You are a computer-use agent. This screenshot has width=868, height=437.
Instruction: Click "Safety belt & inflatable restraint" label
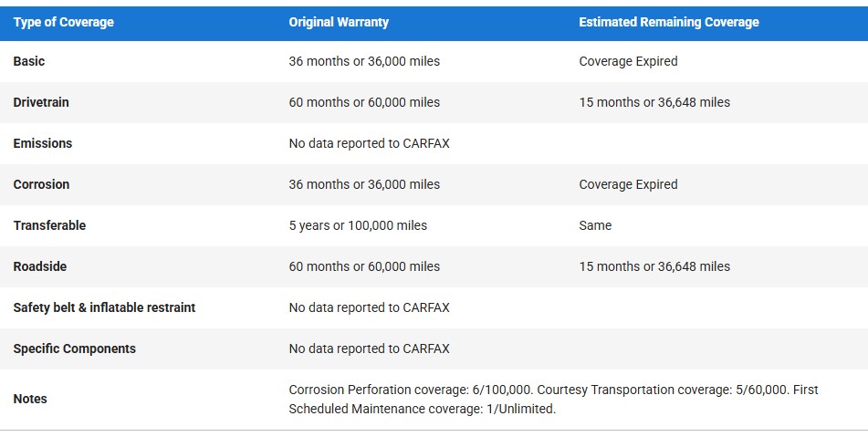[104, 307]
